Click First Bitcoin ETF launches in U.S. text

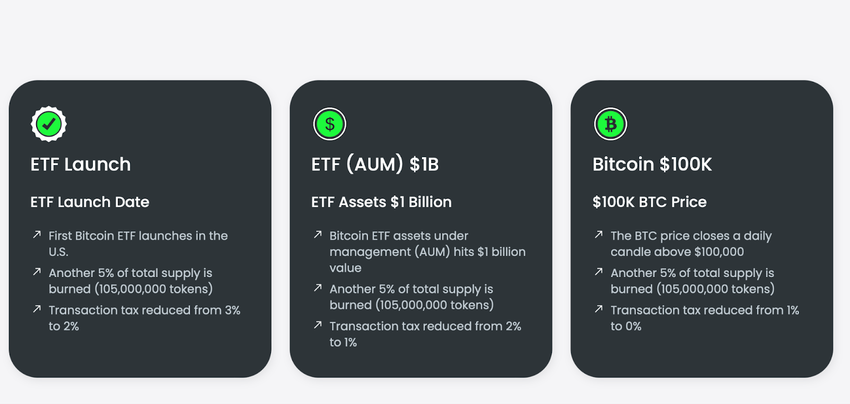click(x=138, y=244)
